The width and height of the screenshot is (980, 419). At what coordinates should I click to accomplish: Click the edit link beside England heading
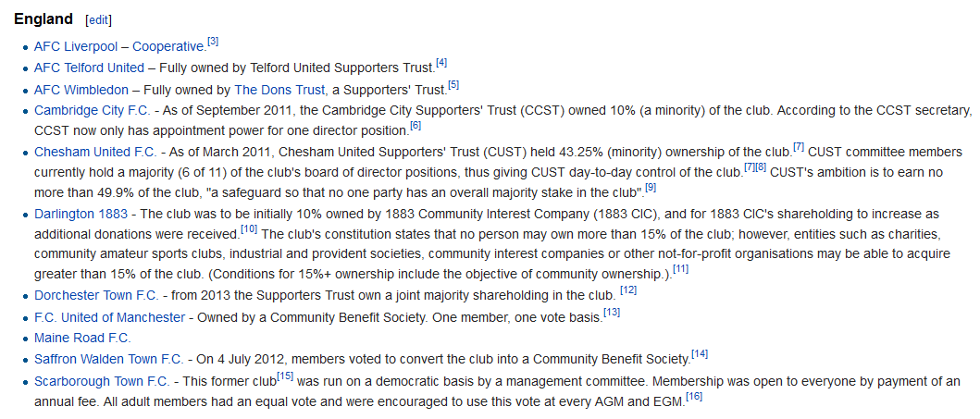click(x=99, y=20)
